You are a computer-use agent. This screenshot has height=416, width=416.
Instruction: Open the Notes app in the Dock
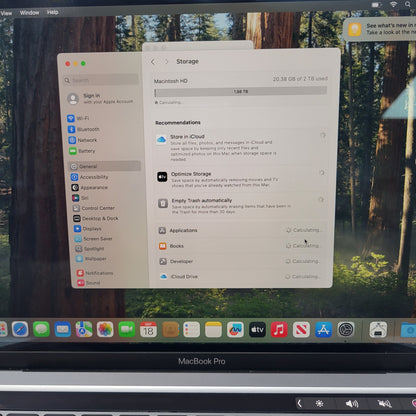(213, 330)
